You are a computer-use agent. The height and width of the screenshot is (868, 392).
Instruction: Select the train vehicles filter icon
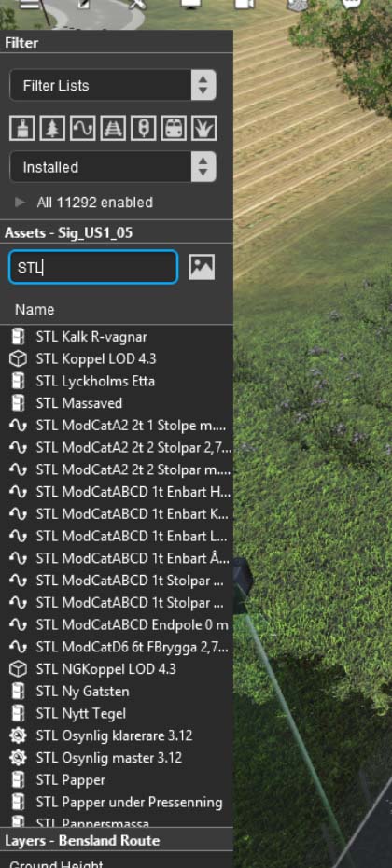(174, 129)
